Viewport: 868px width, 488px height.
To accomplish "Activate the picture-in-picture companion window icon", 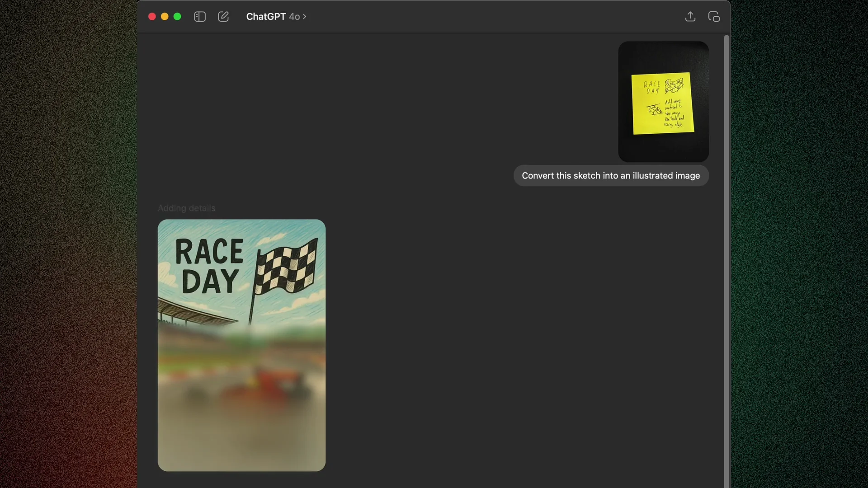I will pyautogui.click(x=714, y=17).
